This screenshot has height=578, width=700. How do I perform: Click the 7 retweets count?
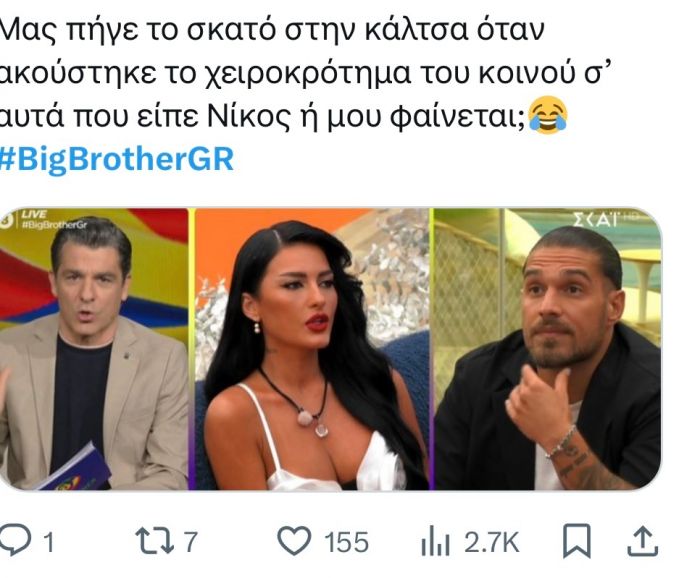pos(191,542)
